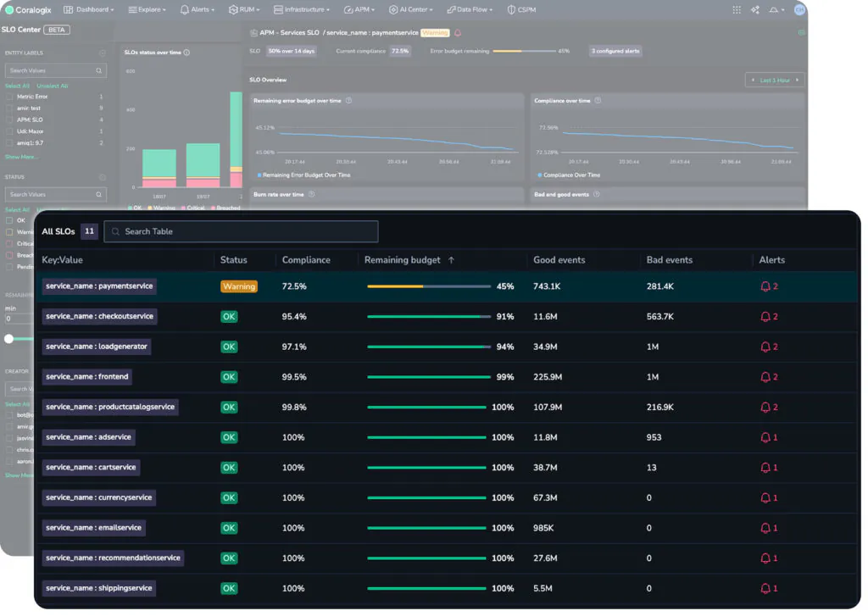Click search icon in Status search box

tap(98, 195)
